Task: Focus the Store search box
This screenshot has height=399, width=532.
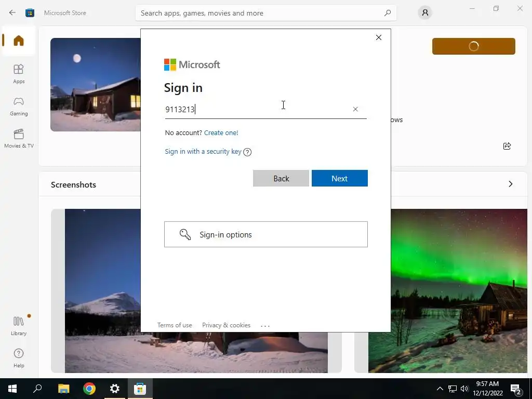Action: click(x=265, y=13)
